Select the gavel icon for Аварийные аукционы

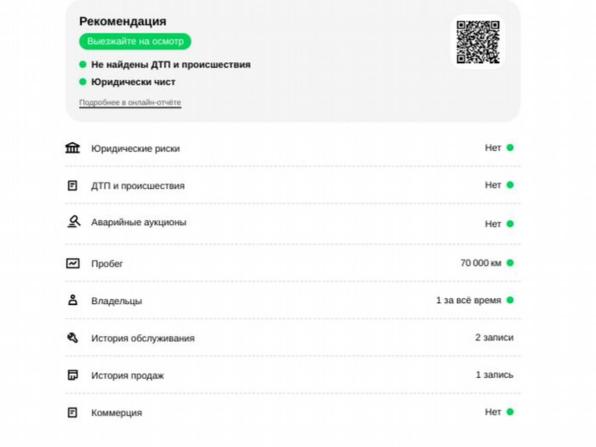tap(73, 222)
